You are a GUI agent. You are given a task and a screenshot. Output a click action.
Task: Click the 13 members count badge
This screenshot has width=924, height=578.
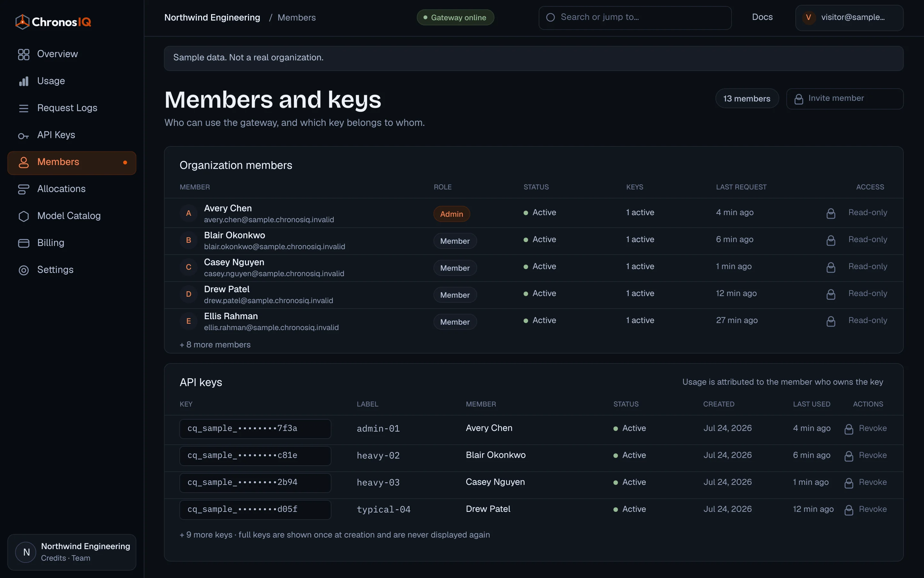coord(747,99)
